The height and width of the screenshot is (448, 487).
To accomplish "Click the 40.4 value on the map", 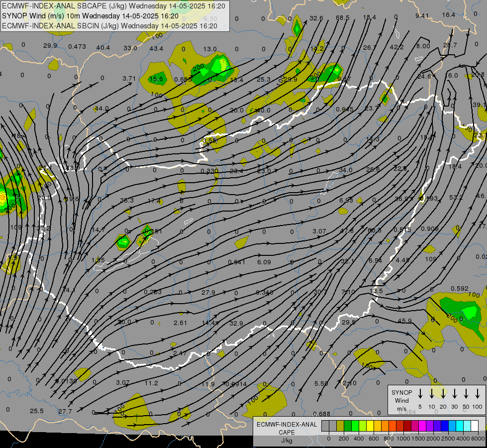I will pyautogui.click(x=103, y=48).
